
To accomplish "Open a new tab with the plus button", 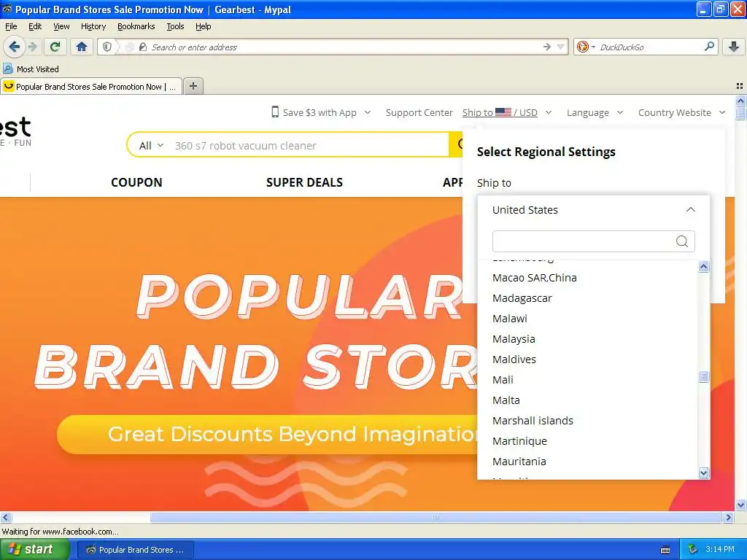I will point(193,86).
